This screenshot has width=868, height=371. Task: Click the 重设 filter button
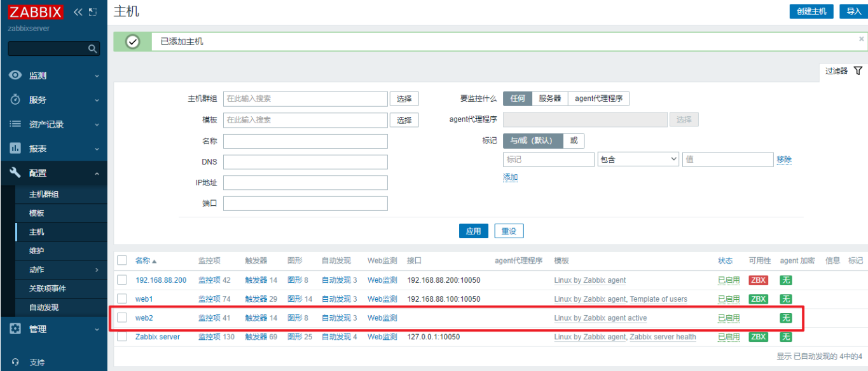[509, 231]
